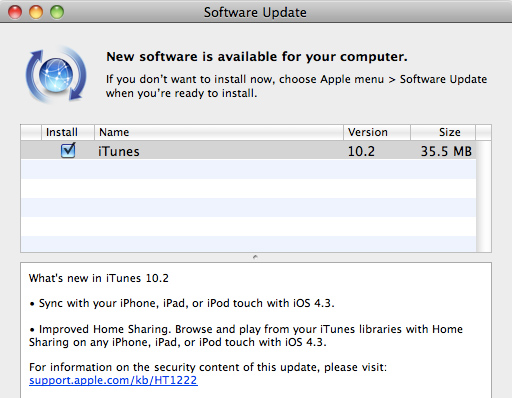Click the Improved Home Sharing description text
512x398 pixels.
246,336
